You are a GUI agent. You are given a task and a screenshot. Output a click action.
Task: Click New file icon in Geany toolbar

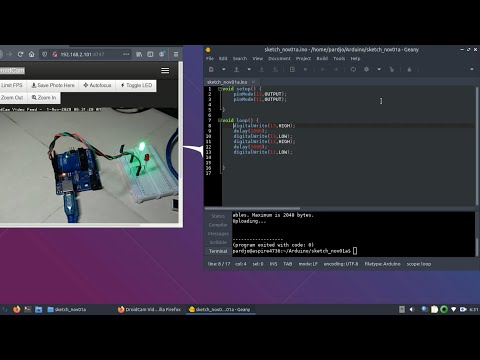(x=211, y=69)
